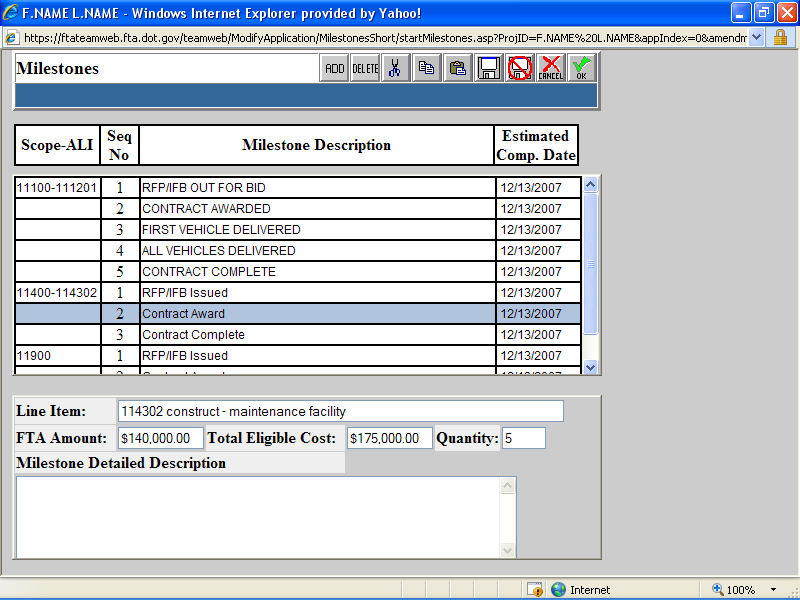
Task: Select the Contract Complete milestone row
Action: click(316, 335)
